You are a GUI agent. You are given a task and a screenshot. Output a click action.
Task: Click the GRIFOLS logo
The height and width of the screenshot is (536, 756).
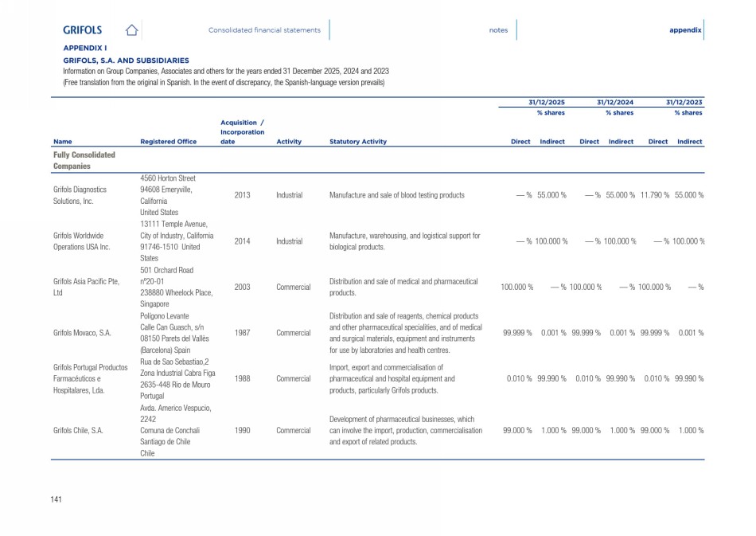click(83, 30)
